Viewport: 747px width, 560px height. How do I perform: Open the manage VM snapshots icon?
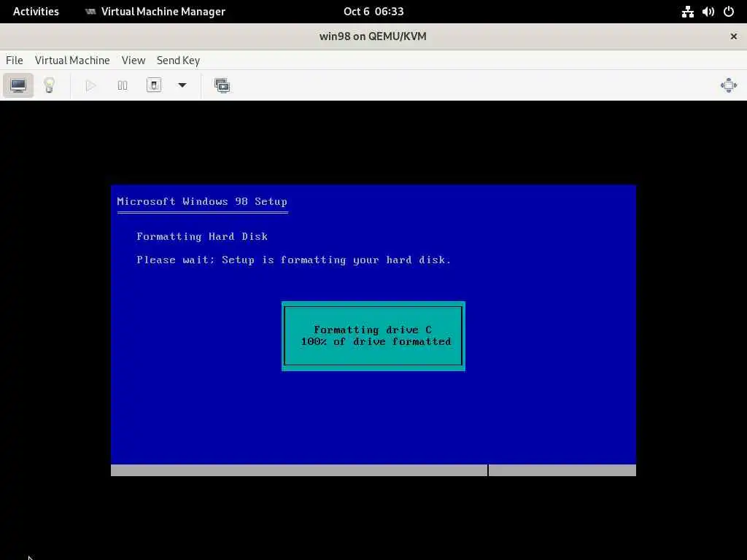pos(222,86)
